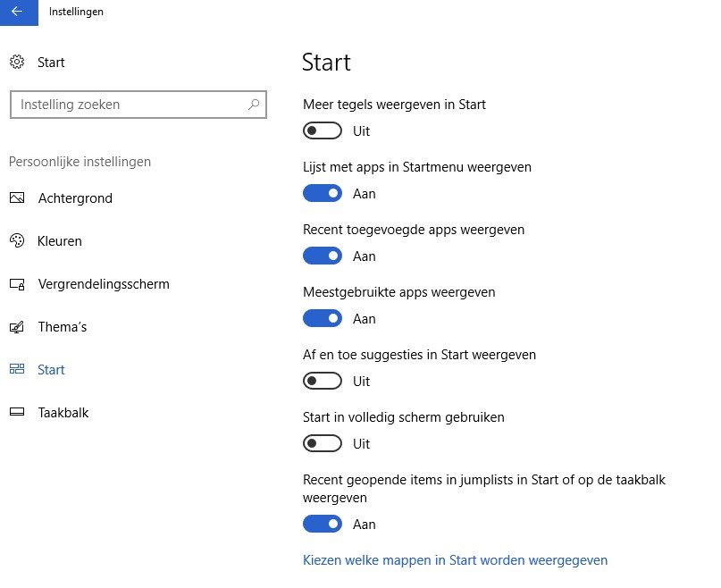Click the Start gear icon in the sidebar header

click(17, 63)
